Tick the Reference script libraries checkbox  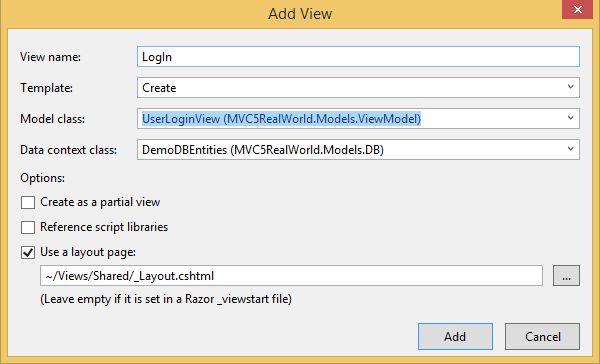click(28, 227)
